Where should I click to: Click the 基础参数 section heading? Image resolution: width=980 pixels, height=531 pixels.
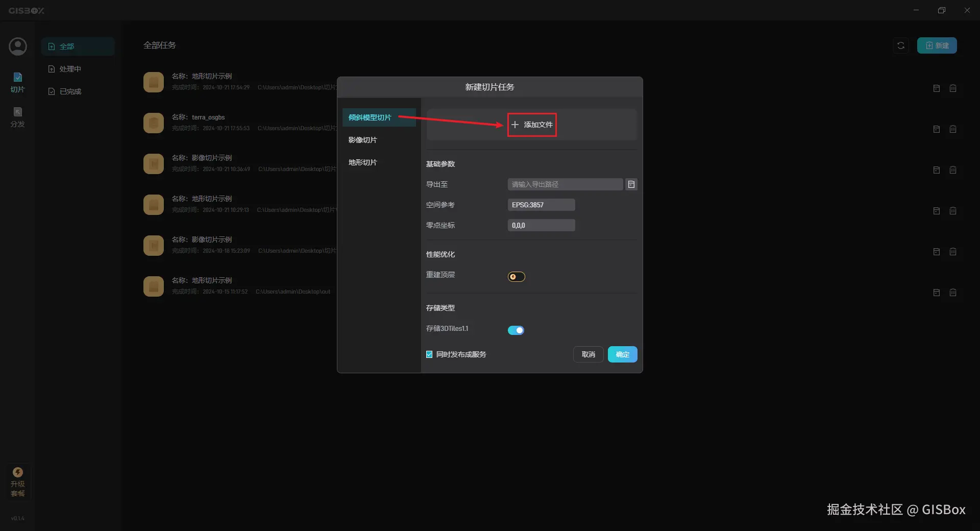[x=440, y=164]
